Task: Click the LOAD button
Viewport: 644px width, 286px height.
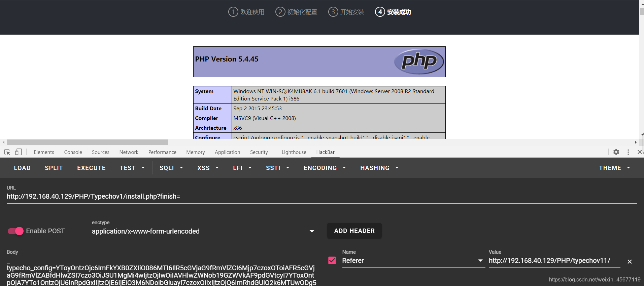Action: click(22, 168)
